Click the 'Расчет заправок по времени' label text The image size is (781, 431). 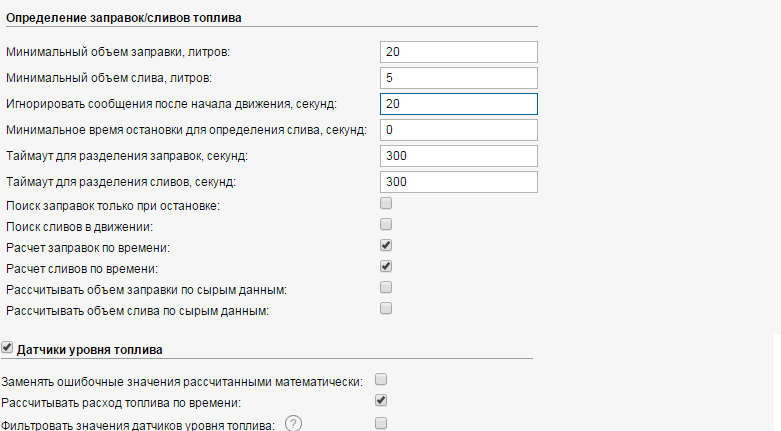[x=88, y=247]
